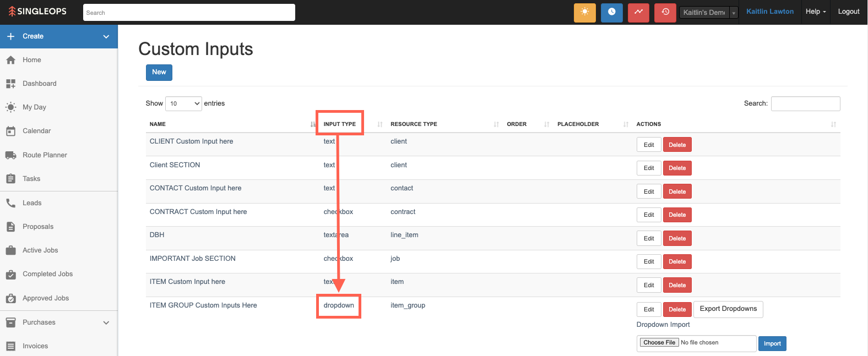
Task: Open the blue clock icon button
Action: (611, 12)
